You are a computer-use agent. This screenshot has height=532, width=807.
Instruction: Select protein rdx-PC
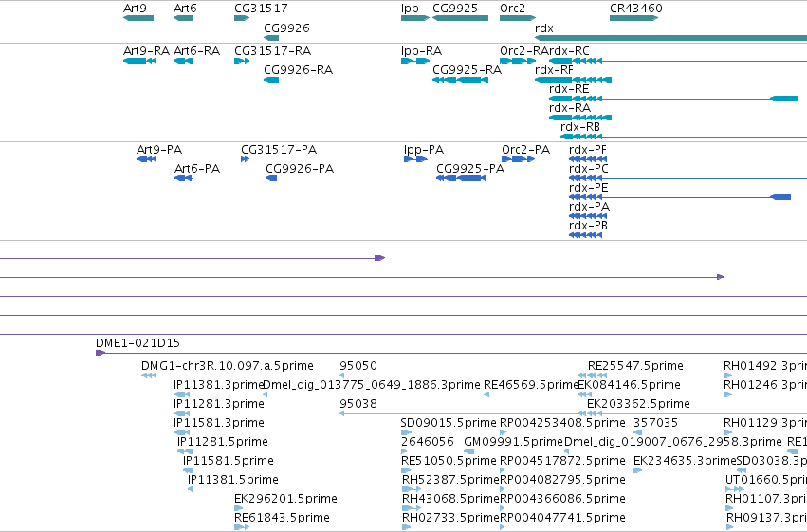(688, 178)
